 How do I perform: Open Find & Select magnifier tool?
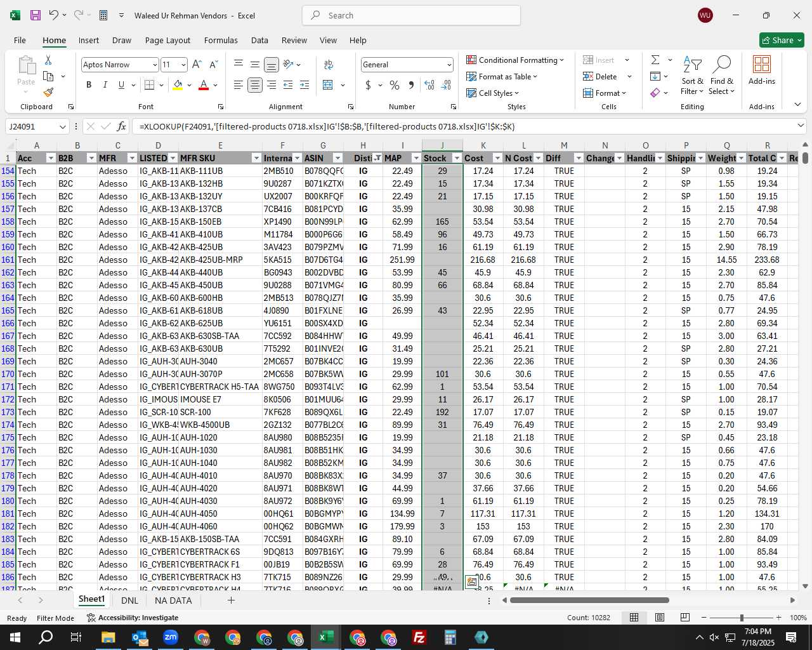pos(722,76)
